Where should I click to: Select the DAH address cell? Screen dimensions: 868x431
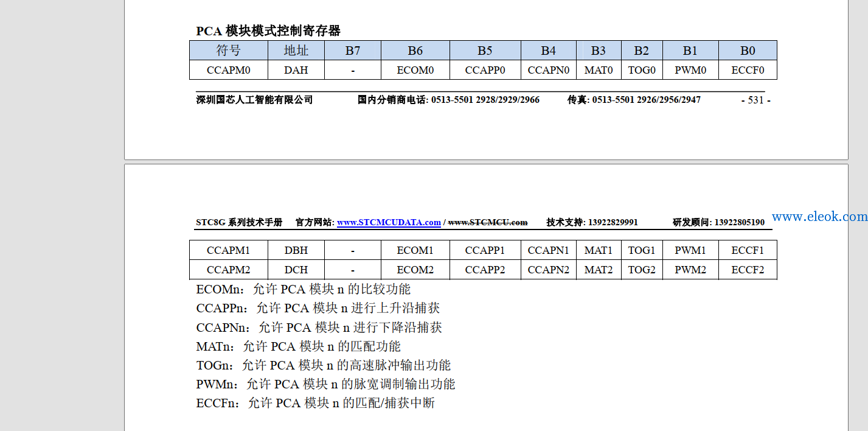click(x=296, y=70)
